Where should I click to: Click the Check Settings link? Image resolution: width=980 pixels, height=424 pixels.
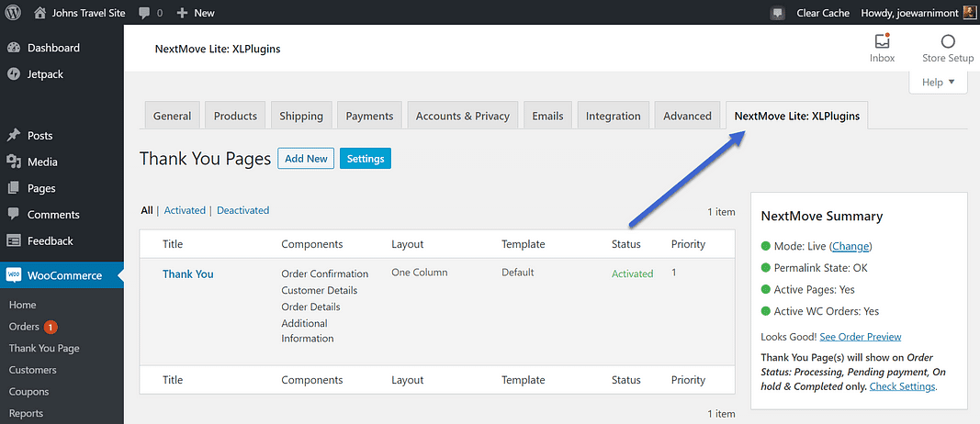click(902, 386)
